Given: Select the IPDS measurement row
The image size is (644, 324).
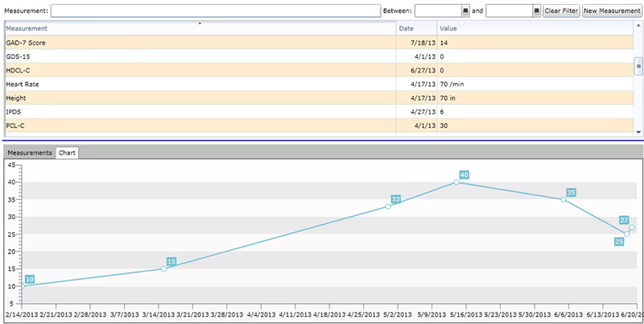Looking at the screenshot, I should [319, 112].
